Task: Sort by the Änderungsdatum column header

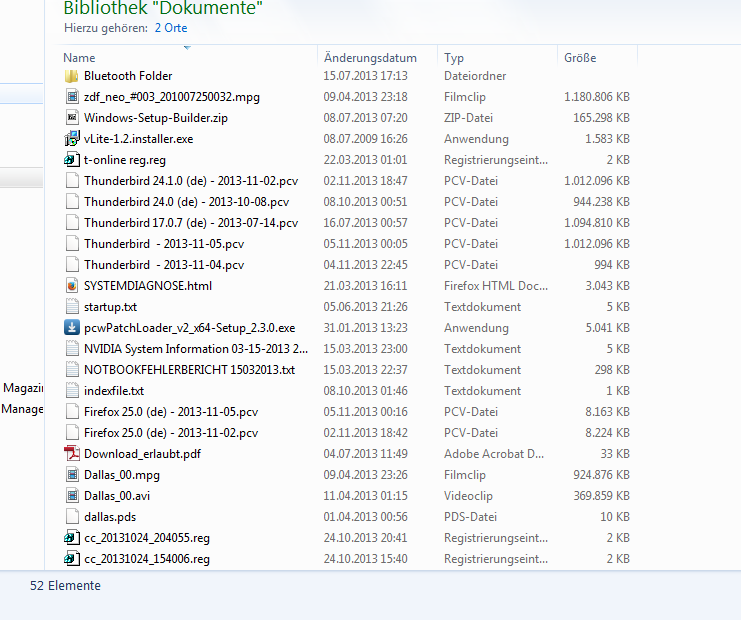Action: click(370, 58)
